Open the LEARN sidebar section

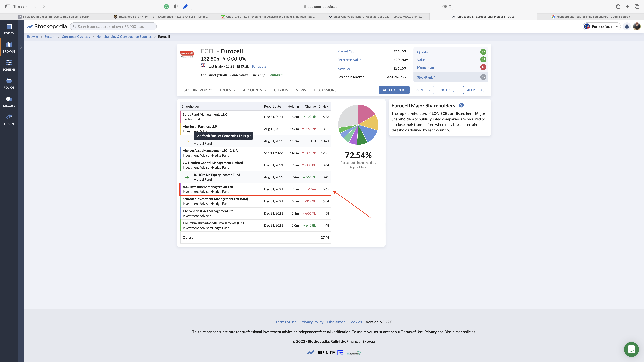pos(9,120)
